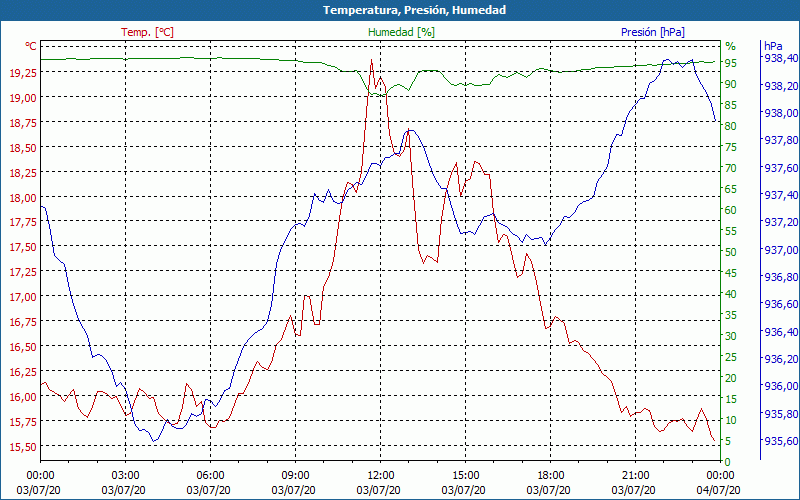Screen dimensions: 800x500
Task: Click the red '°C' axis unit label
Action: tap(31, 46)
